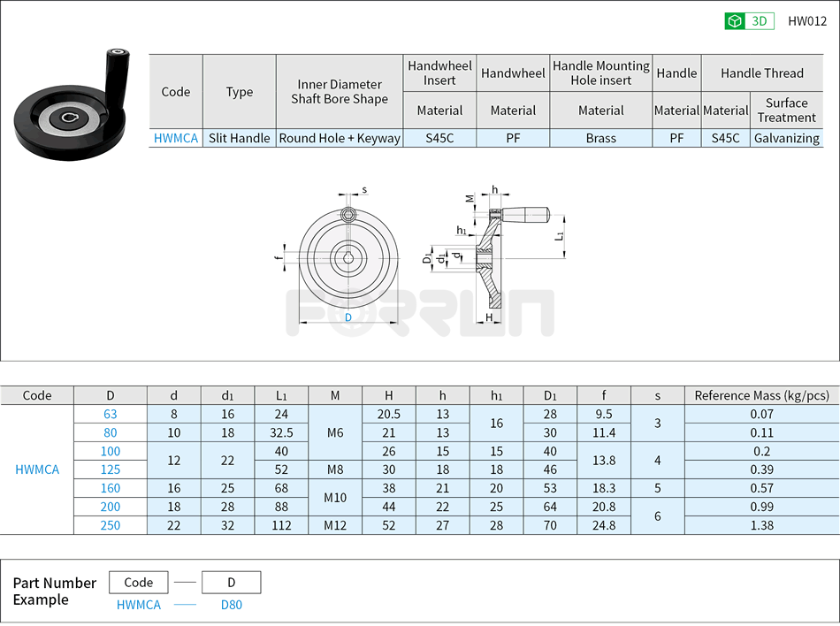Select the D125 size option
840x626 pixels.
[x=111, y=469]
